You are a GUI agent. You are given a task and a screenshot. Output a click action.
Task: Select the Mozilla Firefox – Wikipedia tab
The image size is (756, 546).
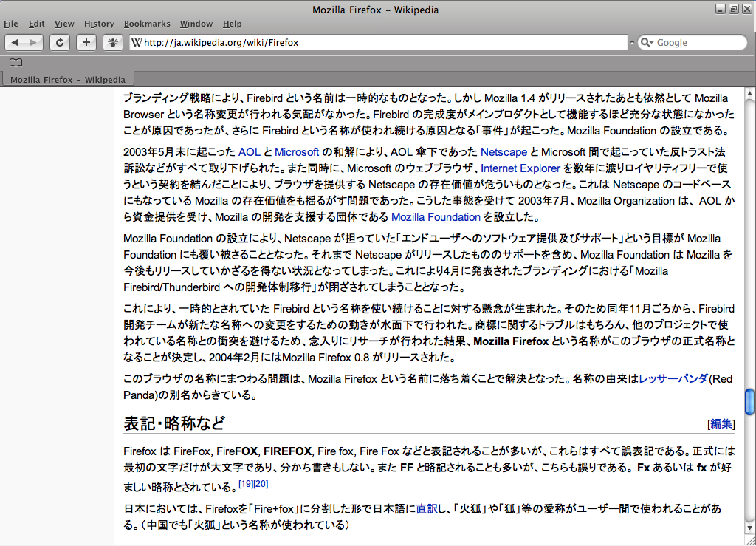[x=67, y=80]
